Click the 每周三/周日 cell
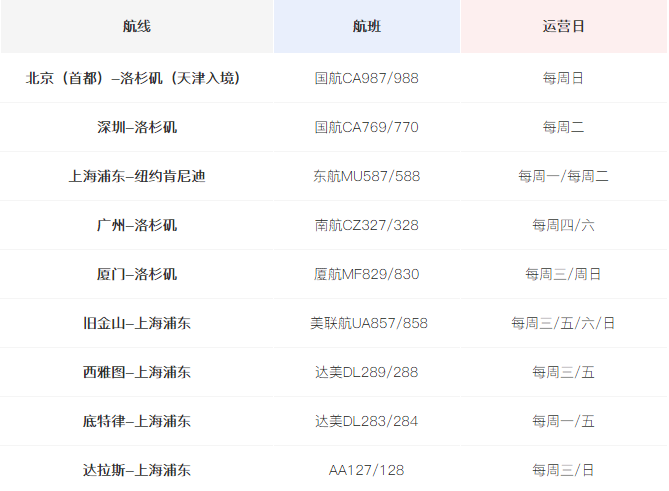This screenshot has height=491, width=669. coord(563,274)
